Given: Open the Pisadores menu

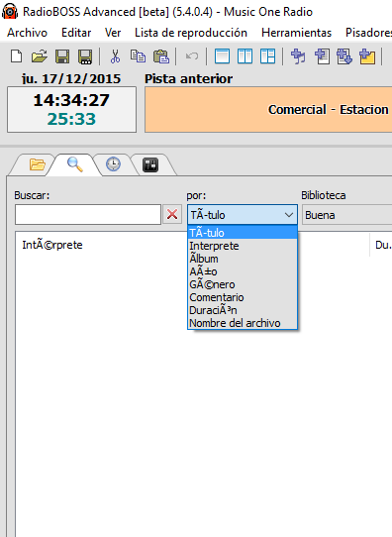Looking at the screenshot, I should (x=368, y=33).
